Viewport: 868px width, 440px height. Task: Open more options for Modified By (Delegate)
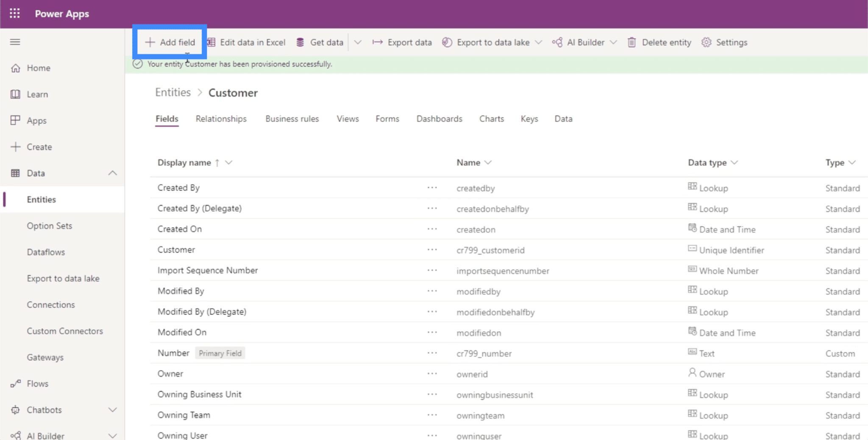pos(432,312)
